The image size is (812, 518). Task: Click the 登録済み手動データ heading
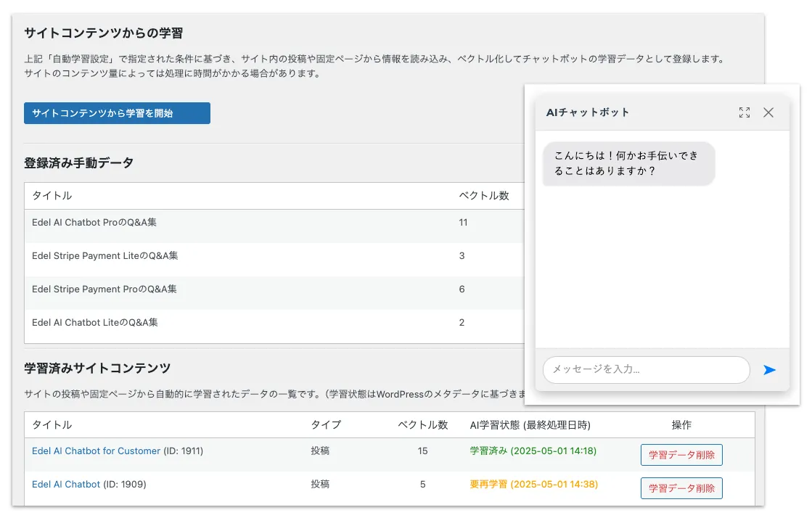[x=78, y=163]
